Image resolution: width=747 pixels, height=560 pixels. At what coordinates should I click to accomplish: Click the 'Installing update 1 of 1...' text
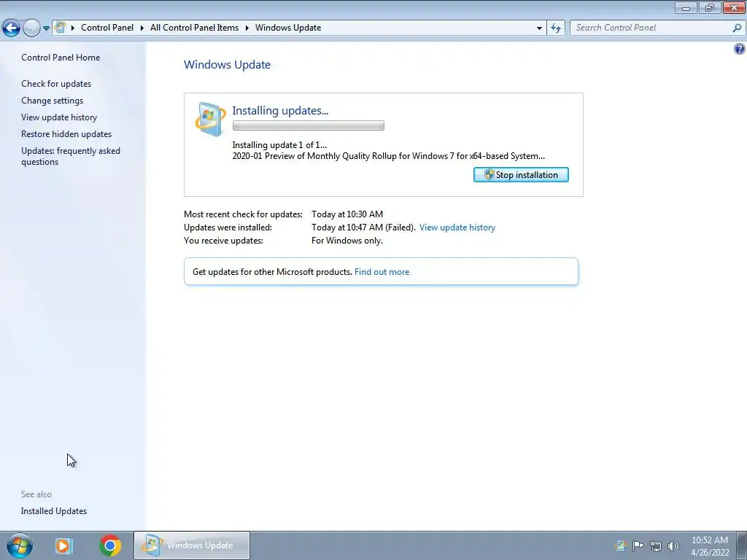pyautogui.click(x=279, y=145)
